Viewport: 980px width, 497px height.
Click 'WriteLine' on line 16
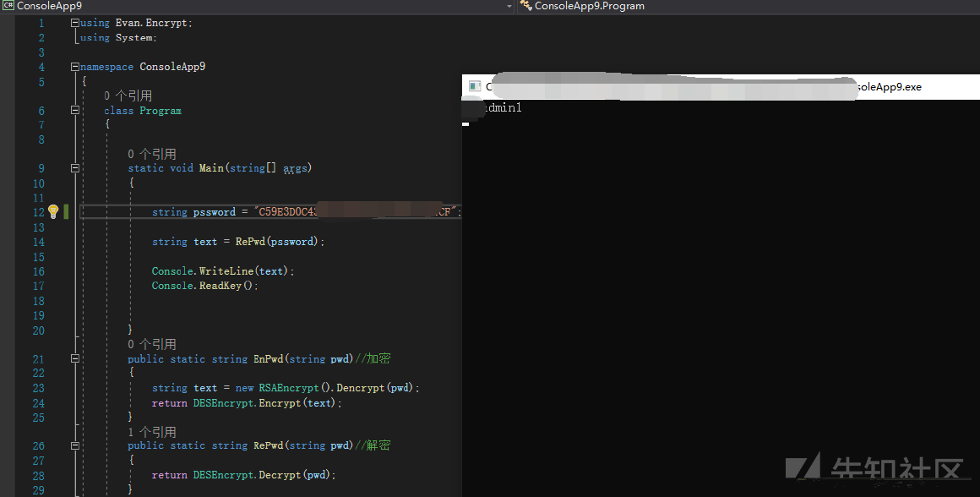click(226, 270)
